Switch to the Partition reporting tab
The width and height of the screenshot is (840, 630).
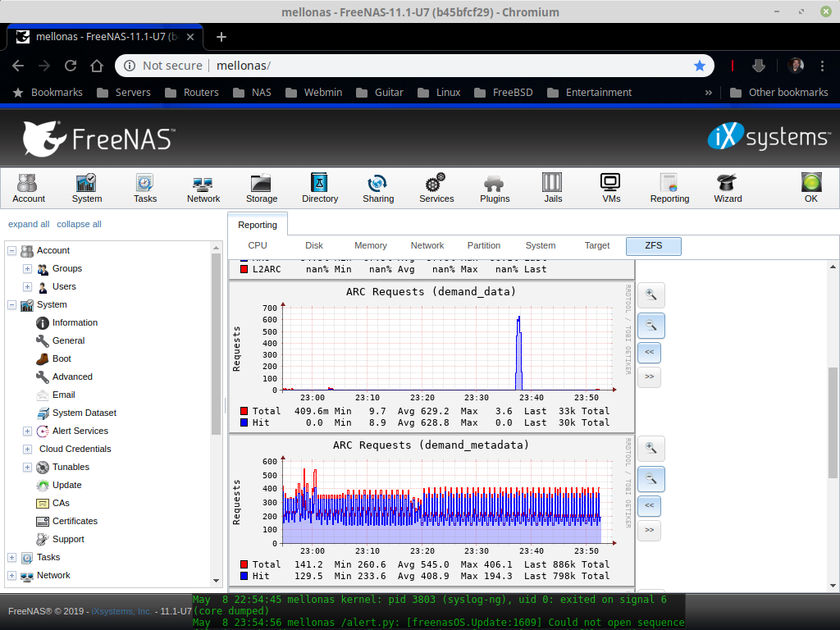(484, 245)
